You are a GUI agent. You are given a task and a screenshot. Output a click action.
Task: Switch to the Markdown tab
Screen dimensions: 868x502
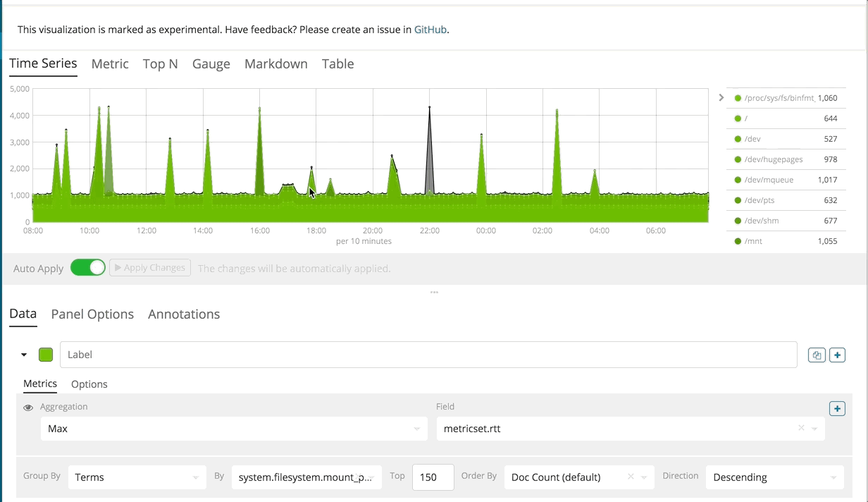pyautogui.click(x=276, y=63)
